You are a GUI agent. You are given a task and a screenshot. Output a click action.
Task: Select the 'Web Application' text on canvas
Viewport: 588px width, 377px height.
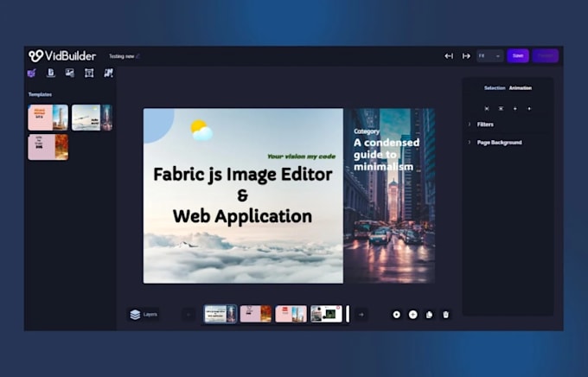pos(242,216)
